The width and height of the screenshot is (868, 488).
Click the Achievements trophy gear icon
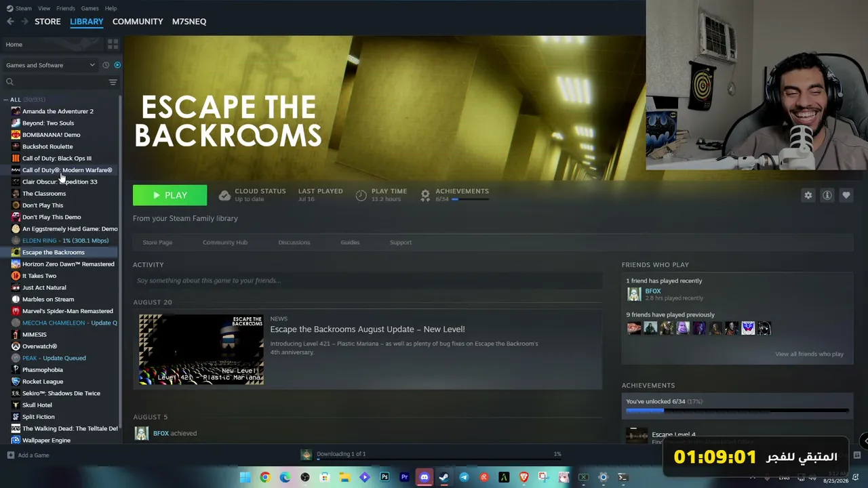(x=425, y=195)
